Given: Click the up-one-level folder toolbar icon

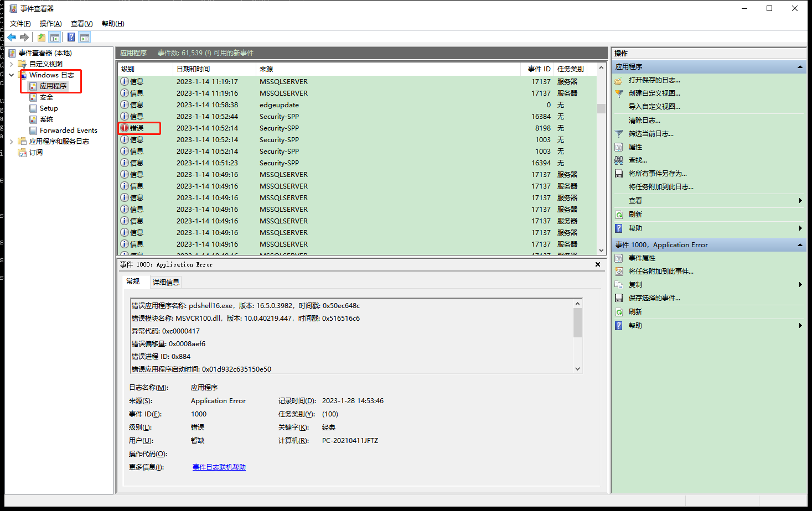Looking at the screenshot, I should pos(42,37).
